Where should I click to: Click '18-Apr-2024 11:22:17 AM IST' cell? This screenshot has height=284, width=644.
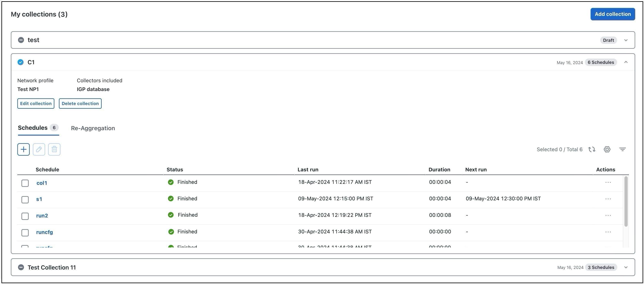[335, 182]
